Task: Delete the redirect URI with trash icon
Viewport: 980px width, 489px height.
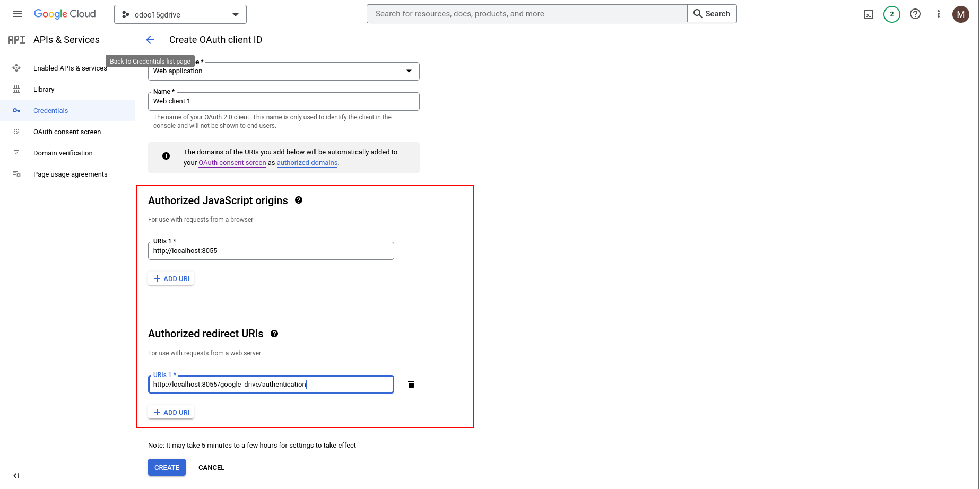Action: click(411, 385)
